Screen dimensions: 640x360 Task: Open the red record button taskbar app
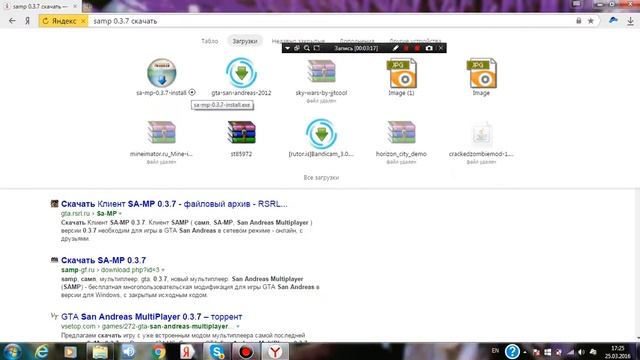coord(246,351)
